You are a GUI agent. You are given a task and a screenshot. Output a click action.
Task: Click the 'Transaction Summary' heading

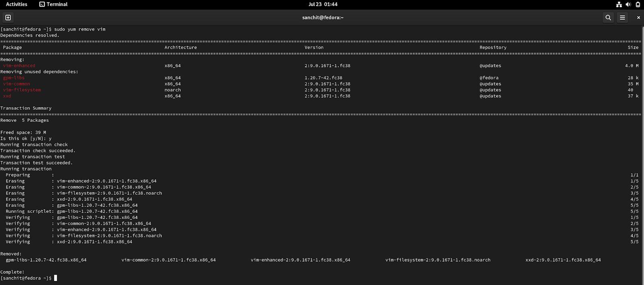26,108
